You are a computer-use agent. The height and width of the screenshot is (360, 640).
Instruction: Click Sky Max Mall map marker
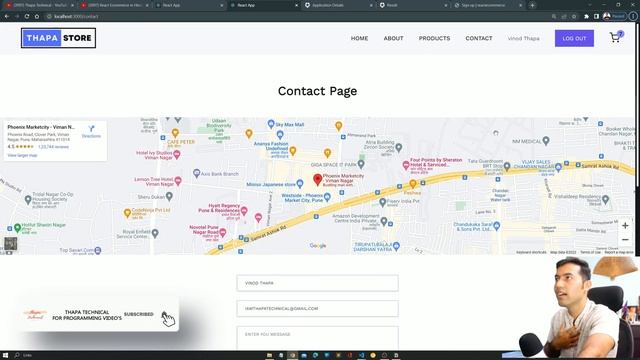click(271, 124)
